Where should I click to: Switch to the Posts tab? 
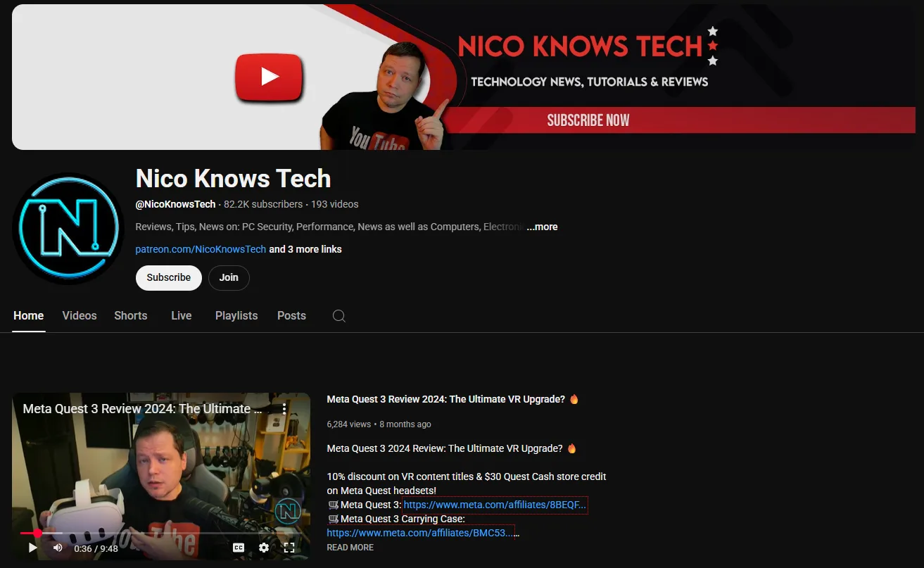(x=291, y=316)
